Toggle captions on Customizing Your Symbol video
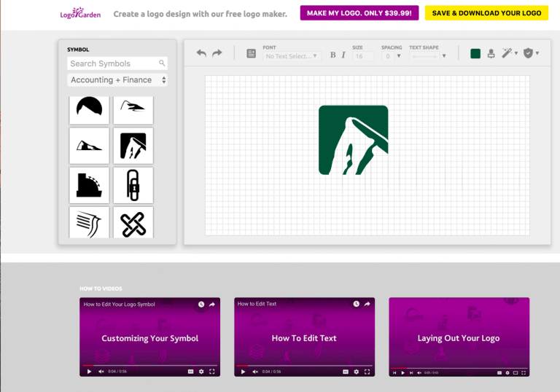The width and height of the screenshot is (560, 392). pos(191,372)
